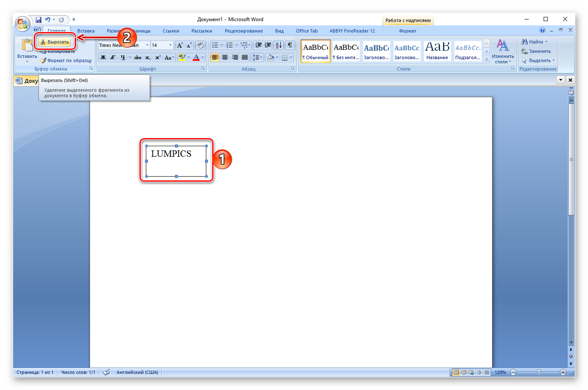Screen dimensions: 588x390
Task: Click the Вырезать (Cut) scissors button
Action: coord(55,42)
